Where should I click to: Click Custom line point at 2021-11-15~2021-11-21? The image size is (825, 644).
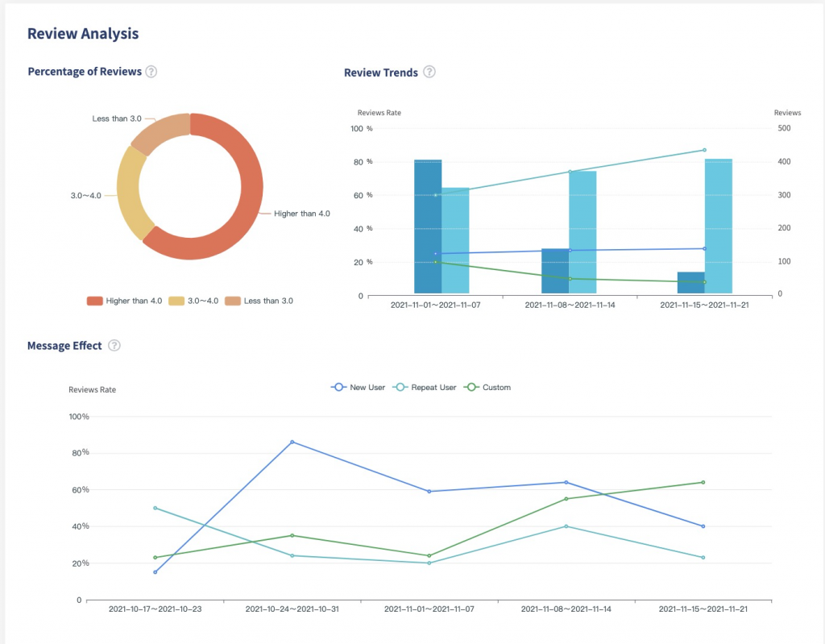pyautogui.click(x=703, y=483)
